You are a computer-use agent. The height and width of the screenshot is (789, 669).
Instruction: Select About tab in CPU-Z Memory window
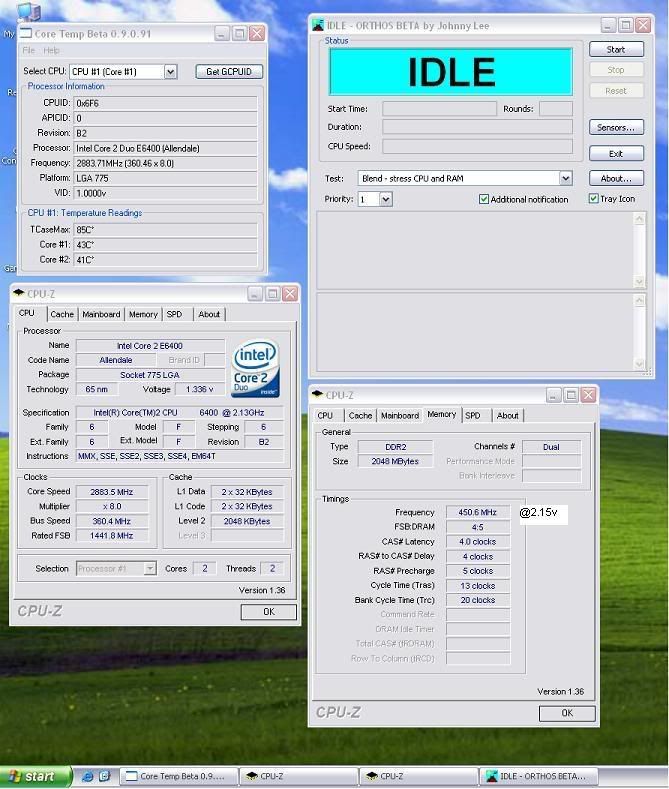[x=508, y=416]
